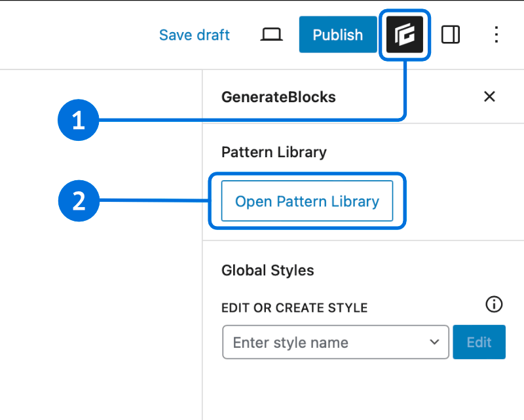Image resolution: width=524 pixels, height=420 pixels.
Task: Expand the style name dropdown arrow
Action: point(434,342)
